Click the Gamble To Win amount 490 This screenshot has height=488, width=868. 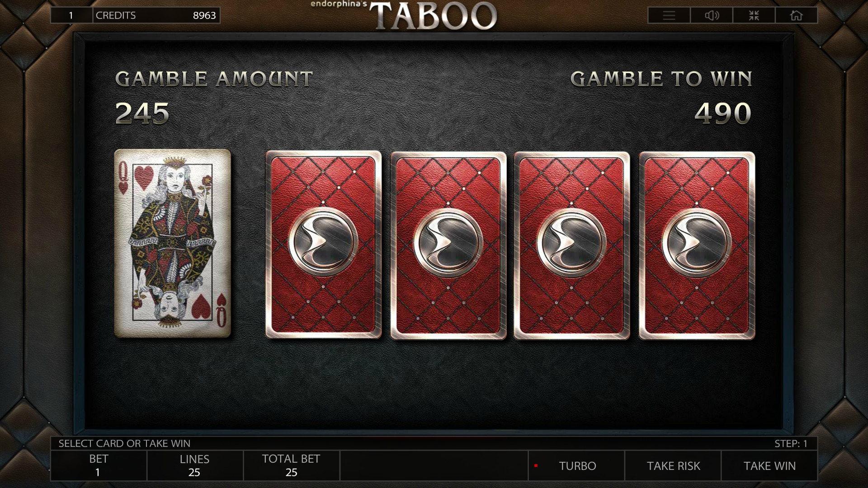[722, 113]
